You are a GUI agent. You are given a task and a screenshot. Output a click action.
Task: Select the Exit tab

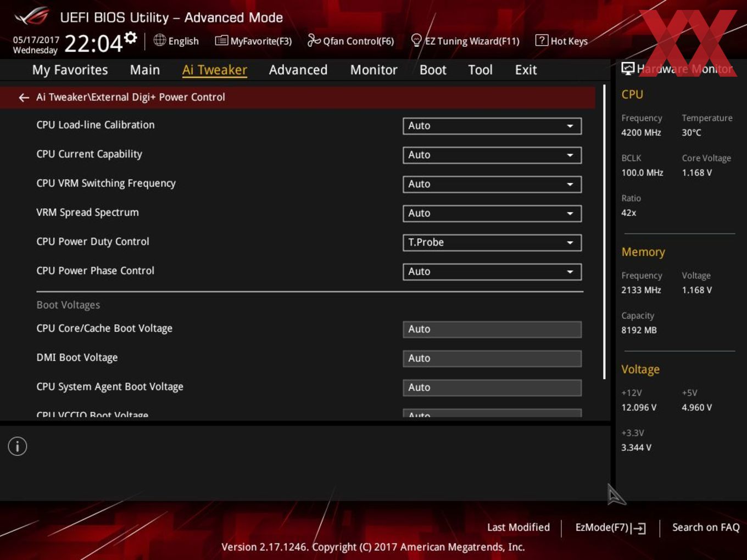click(526, 70)
